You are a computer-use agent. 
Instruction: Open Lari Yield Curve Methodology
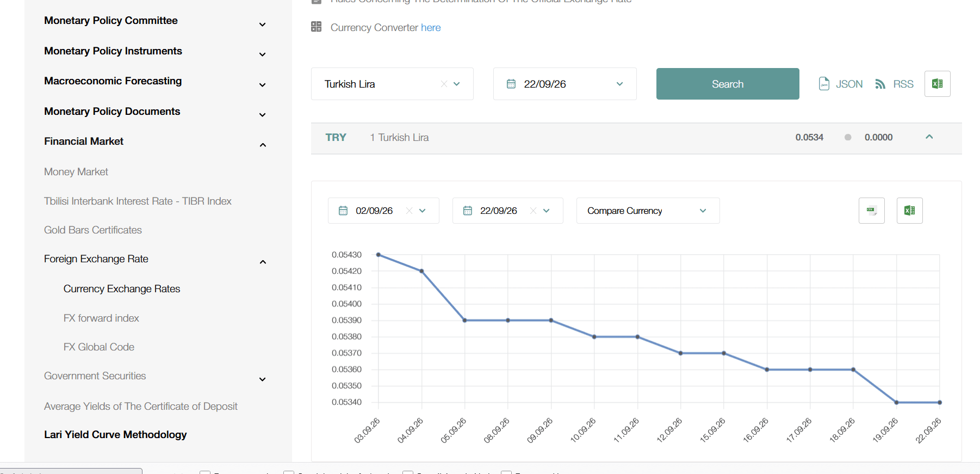click(115, 434)
